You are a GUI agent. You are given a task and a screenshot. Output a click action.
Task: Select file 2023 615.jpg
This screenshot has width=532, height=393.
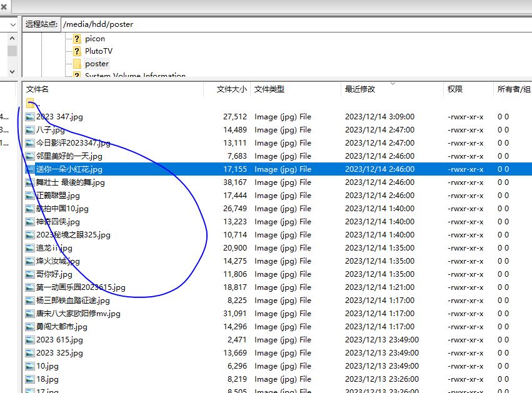coord(59,340)
